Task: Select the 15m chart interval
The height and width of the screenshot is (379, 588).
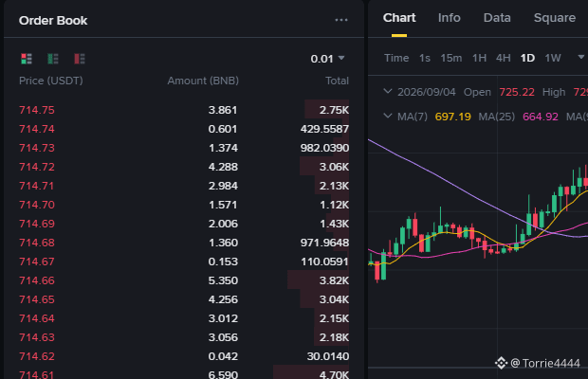Action: pos(451,58)
